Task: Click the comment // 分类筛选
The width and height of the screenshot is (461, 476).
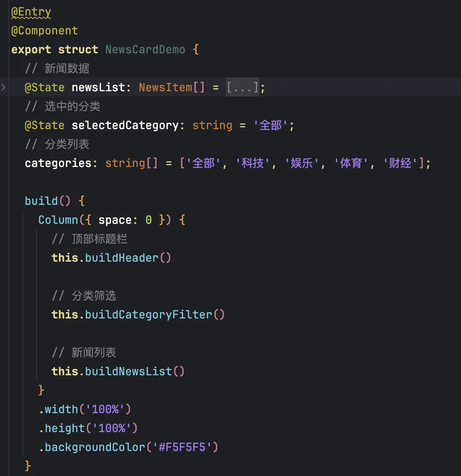Action: (x=84, y=296)
